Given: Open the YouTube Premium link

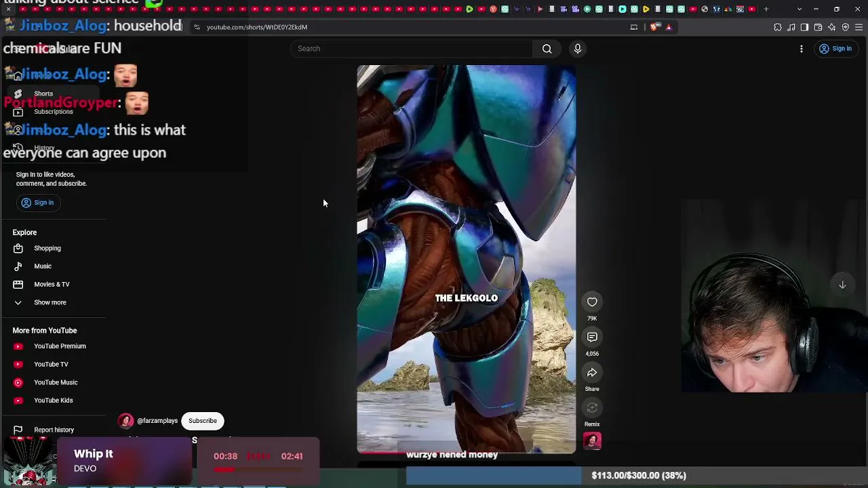Looking at the screenshot, I should (60, 346).
